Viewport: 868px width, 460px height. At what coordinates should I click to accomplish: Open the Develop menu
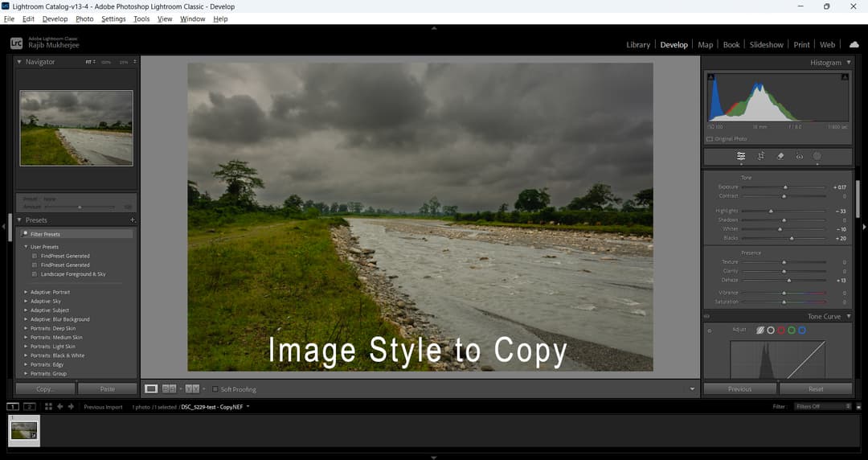(x=55, y=18)
